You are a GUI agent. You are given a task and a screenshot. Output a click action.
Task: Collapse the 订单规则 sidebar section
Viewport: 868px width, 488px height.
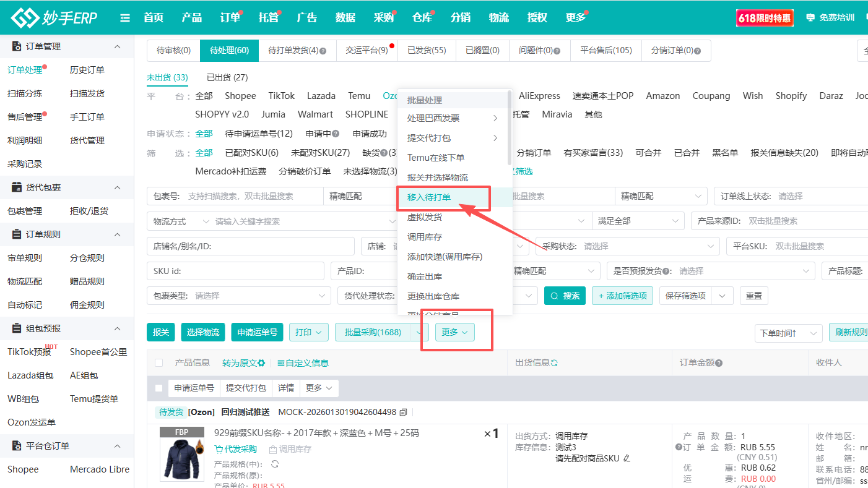coord(118,234)
